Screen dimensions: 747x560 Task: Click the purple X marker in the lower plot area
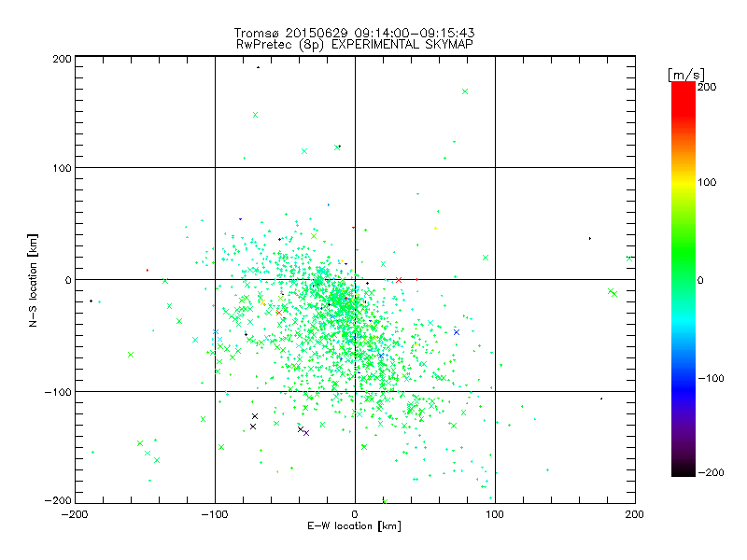(x=306, y=433)
